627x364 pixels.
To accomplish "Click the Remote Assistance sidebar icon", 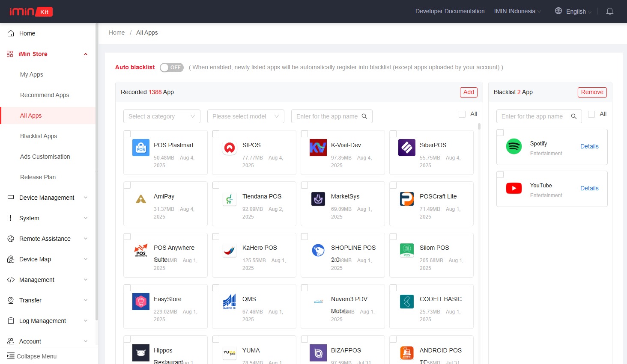I will 10,239.
